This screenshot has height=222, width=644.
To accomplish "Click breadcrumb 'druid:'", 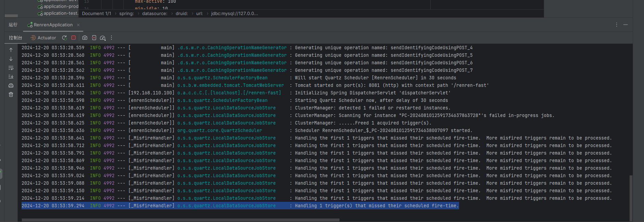I will tap(182, 14).
